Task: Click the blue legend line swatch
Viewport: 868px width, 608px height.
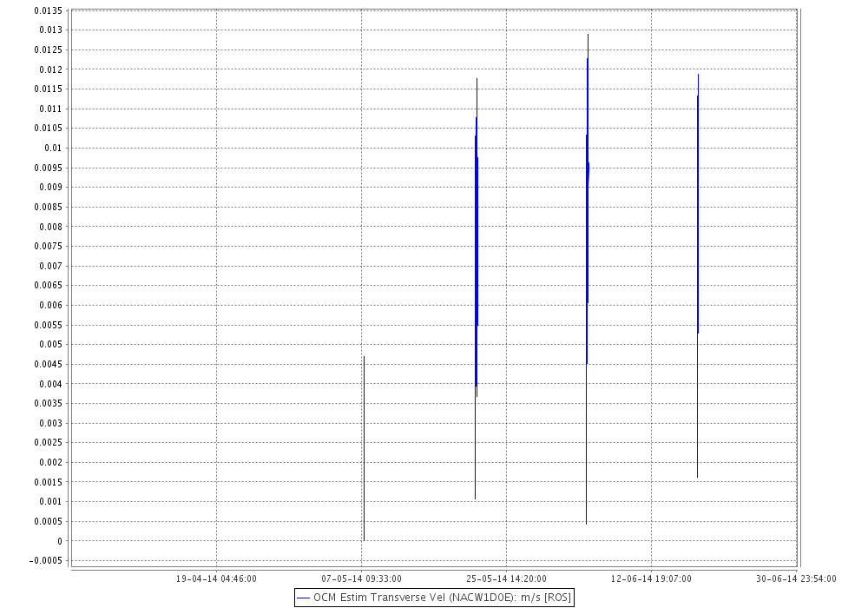Action: pyautogui.click(x=303, y=598)
